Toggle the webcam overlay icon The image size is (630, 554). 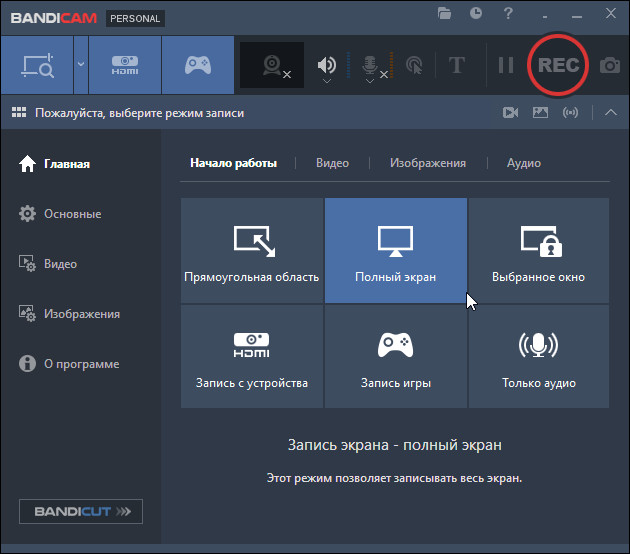point(272,65)
